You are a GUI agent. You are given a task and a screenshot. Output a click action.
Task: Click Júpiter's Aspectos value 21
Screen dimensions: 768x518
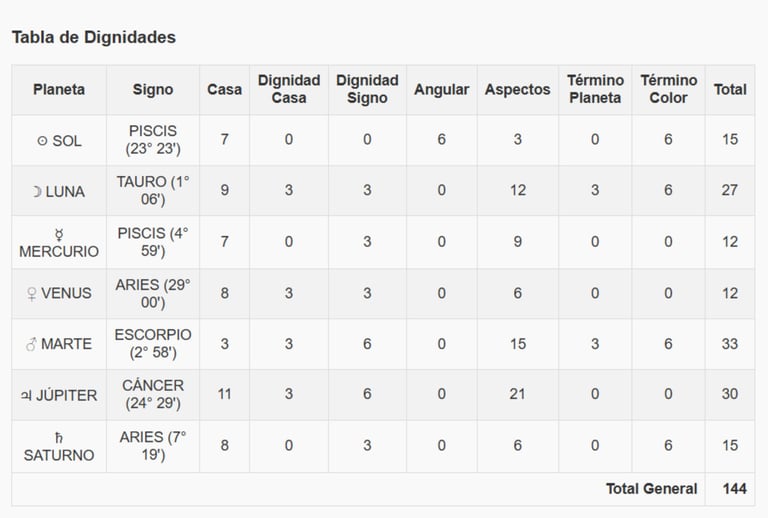(517, 394)
